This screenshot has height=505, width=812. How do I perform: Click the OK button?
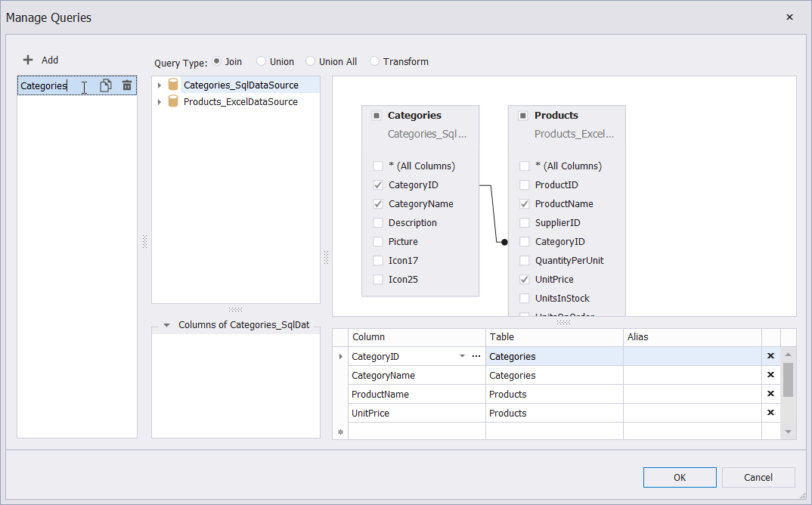pyautogui.click(x=679, y=477)
